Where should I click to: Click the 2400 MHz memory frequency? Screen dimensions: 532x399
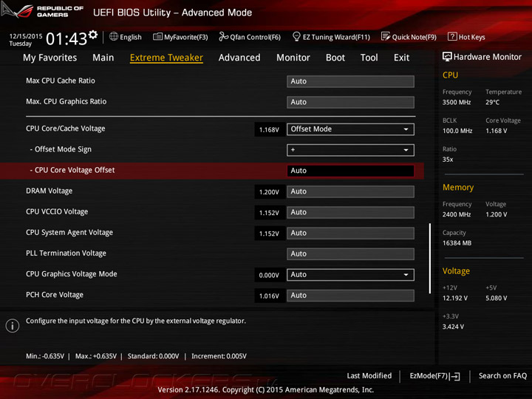coord(457,214)
